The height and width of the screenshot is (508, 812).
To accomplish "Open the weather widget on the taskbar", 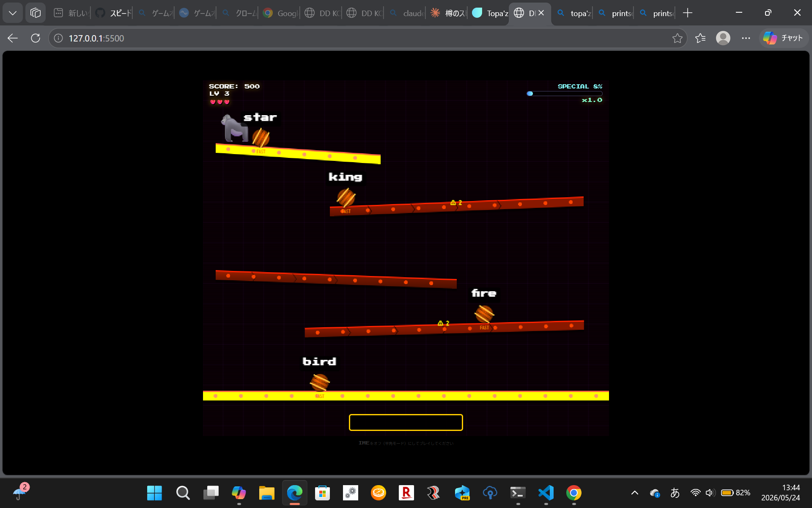I will click(20, 492).
